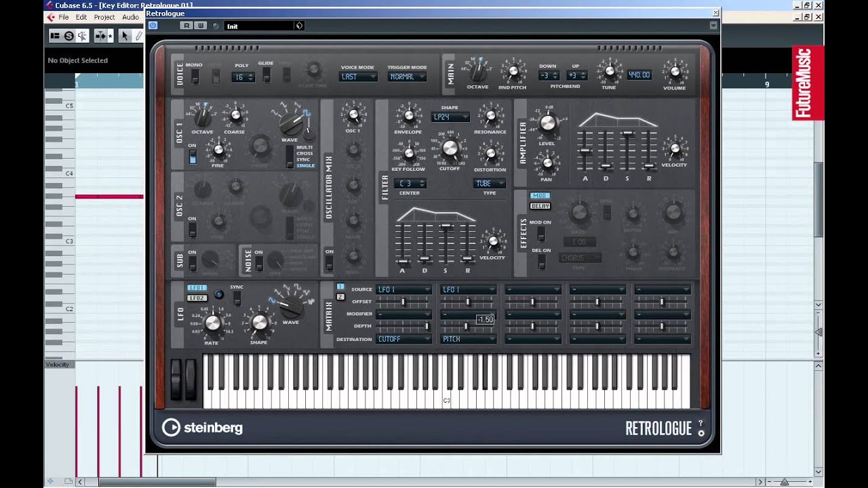The width and height of the screenshot is (868, 488).
Task: Click the main Volume knob
Action: (x=674, y=72)
